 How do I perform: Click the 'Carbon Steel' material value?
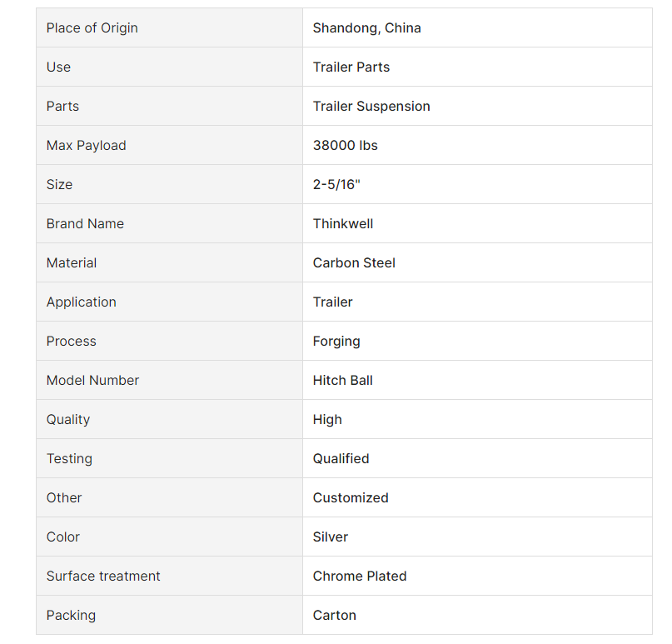[354, 262]
